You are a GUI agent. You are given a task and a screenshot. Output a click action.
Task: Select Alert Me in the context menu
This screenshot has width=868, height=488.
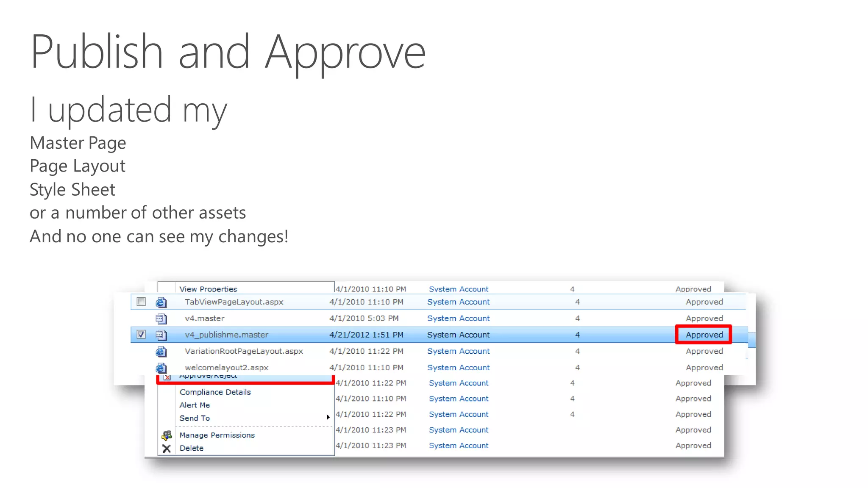point(195,405)
